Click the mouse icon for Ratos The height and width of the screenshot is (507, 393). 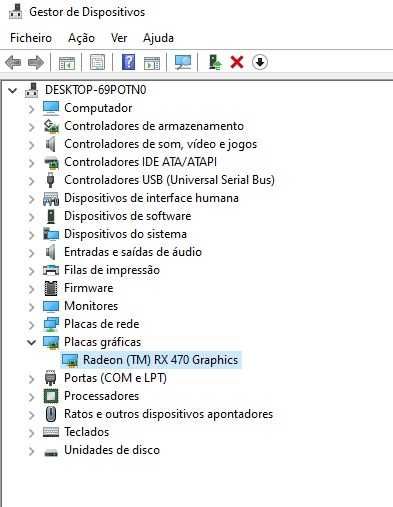point(51,414)
